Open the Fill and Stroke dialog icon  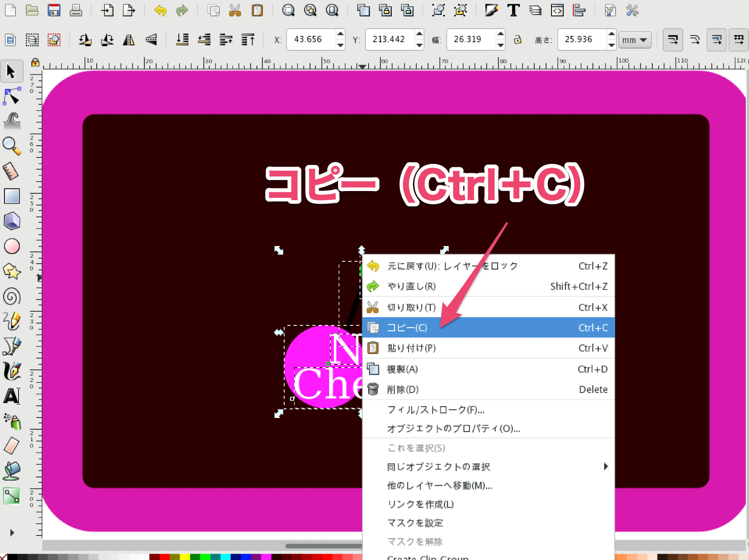pos(492,10)
